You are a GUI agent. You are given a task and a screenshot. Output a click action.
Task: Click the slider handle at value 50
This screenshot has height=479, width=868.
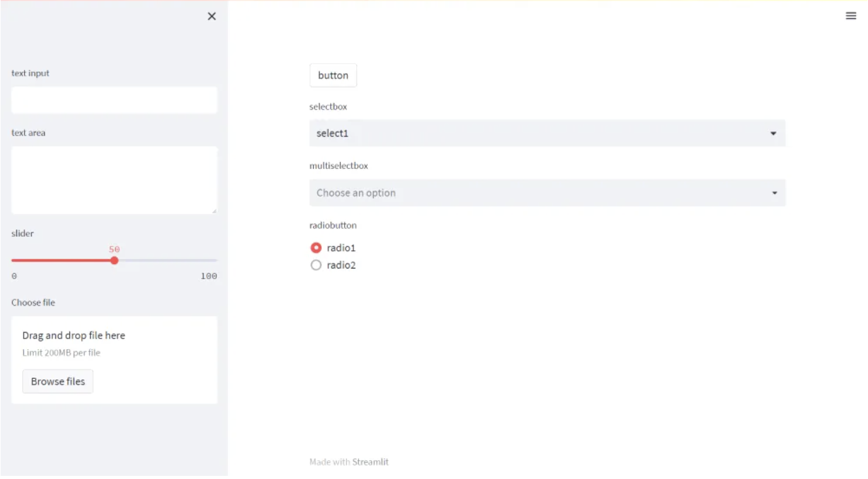[114, 260]
